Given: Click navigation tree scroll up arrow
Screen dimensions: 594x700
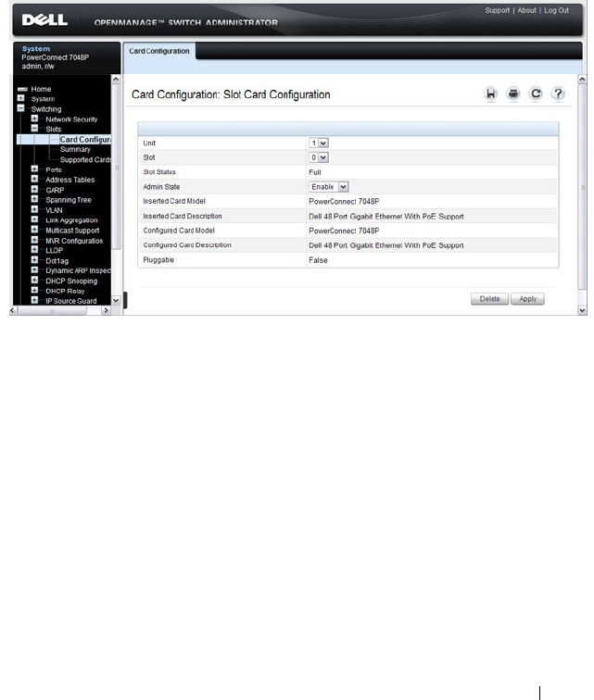Looking at the screenshot, I should (116, 79).
